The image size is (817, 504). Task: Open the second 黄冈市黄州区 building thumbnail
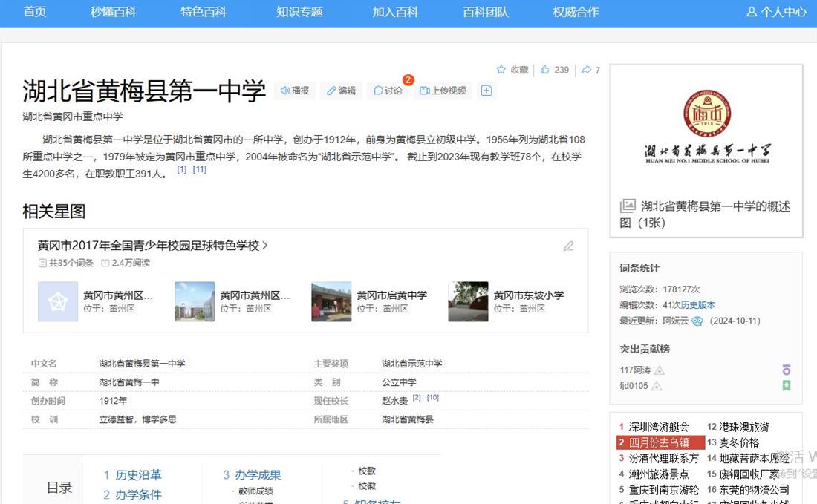tap(195, 301)
